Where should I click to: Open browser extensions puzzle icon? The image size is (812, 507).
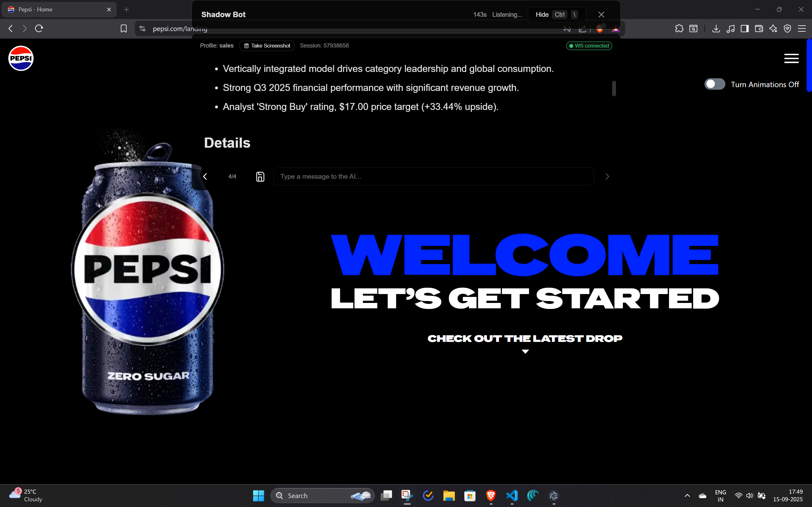(x=679, y=29)
